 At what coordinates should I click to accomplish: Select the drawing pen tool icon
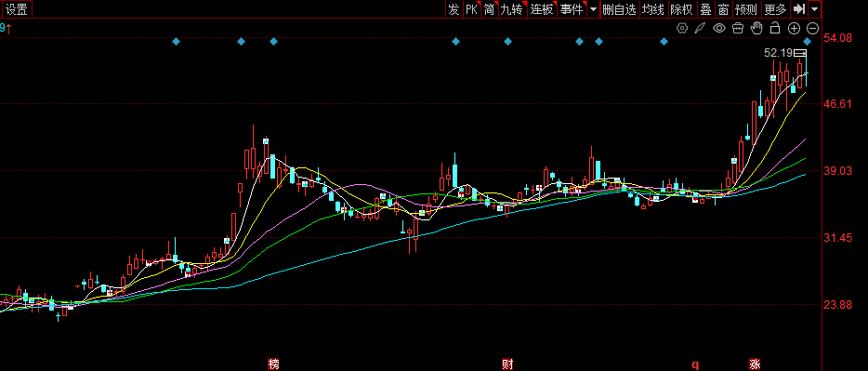701,28
